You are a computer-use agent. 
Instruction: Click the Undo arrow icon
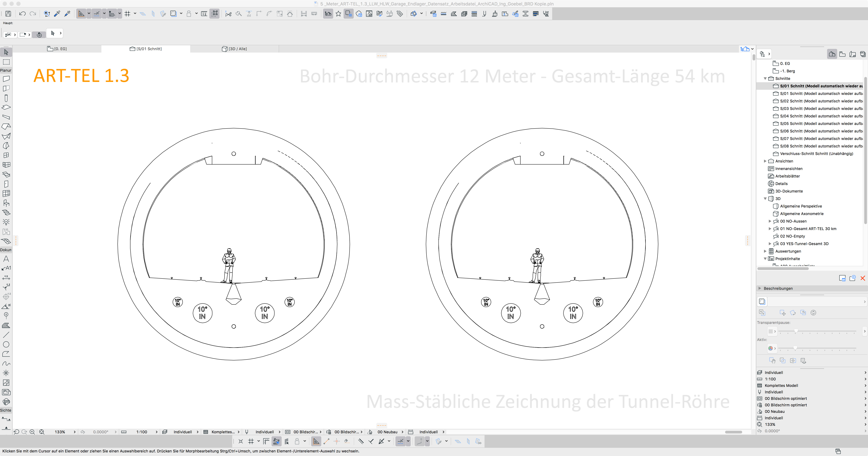(x=22, y=14)
